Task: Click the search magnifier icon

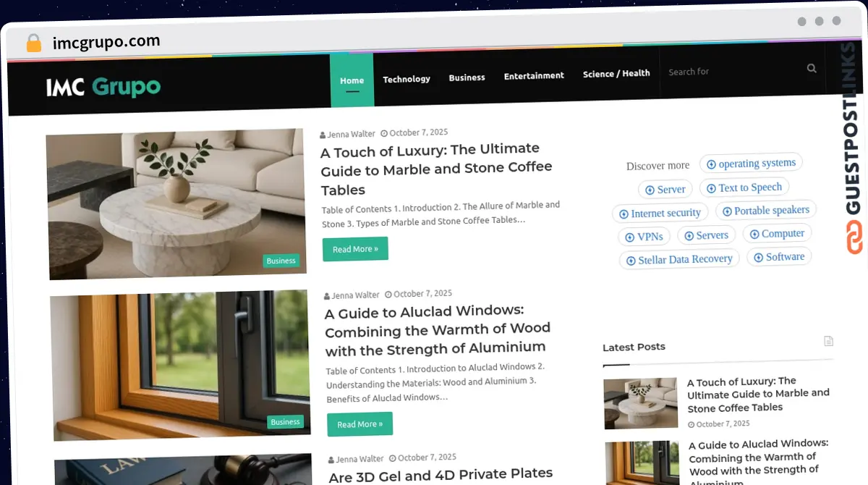Action: [x=812, y=68]
